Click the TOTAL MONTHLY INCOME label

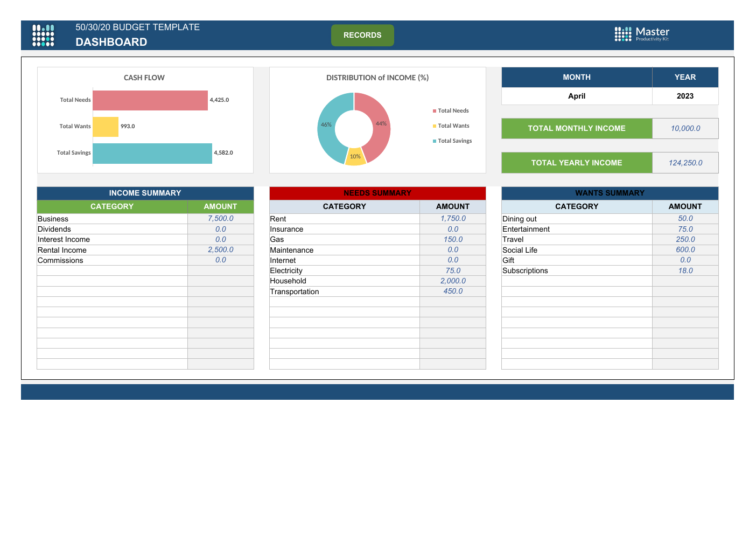click(577, 128)
